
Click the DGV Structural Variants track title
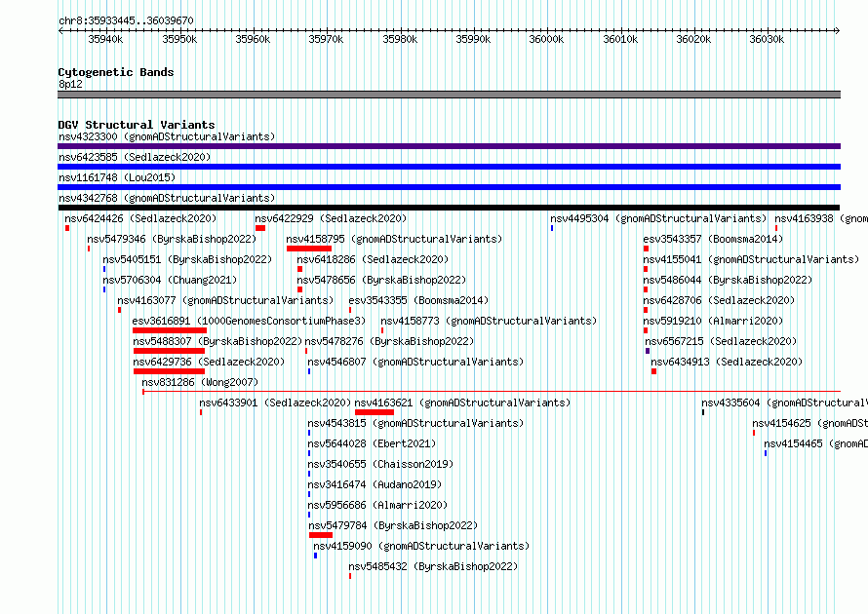pyautogui.click(x=137, y=125)
